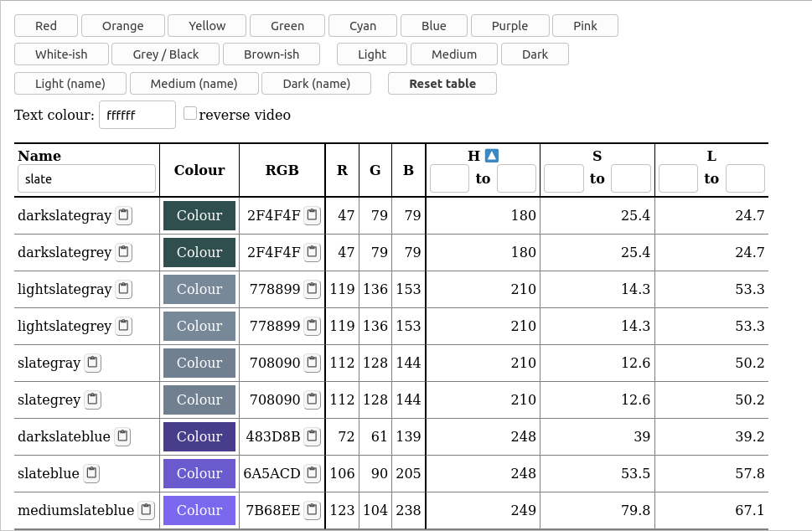This screenshot has height=531, width=812.
Task: Copy hex 708090 with the clipboard icon
Action: [312, 363]
